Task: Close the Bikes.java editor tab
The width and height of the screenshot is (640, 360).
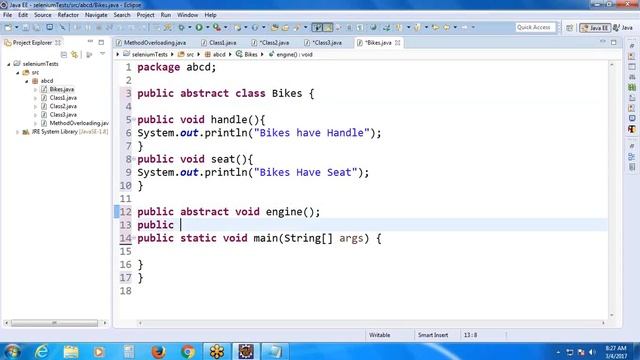Action: (398, 42)
